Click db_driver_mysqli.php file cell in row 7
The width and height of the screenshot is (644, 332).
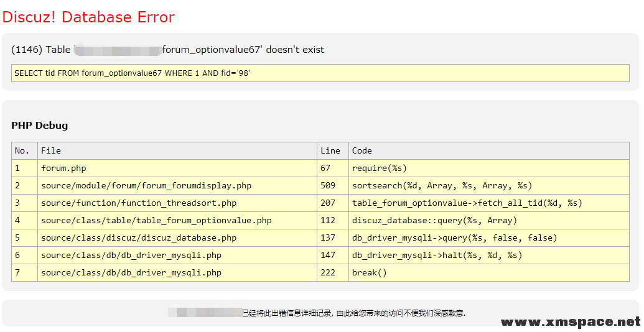coord(177,272)
